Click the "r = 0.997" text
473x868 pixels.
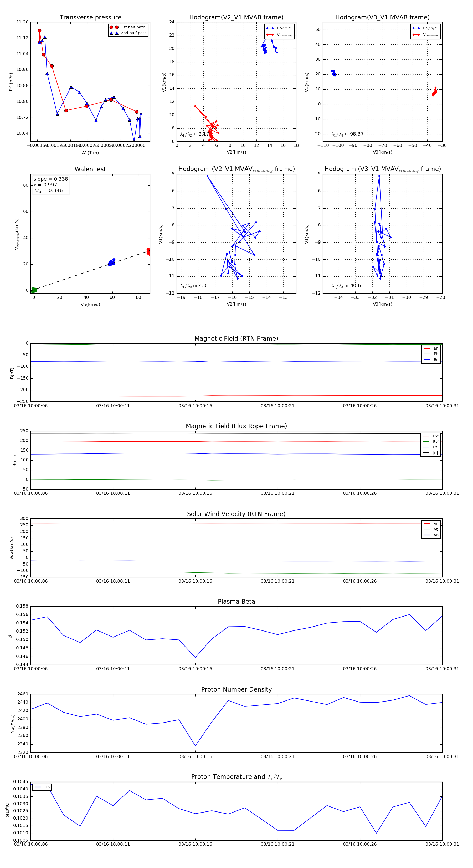coord(45,185)
